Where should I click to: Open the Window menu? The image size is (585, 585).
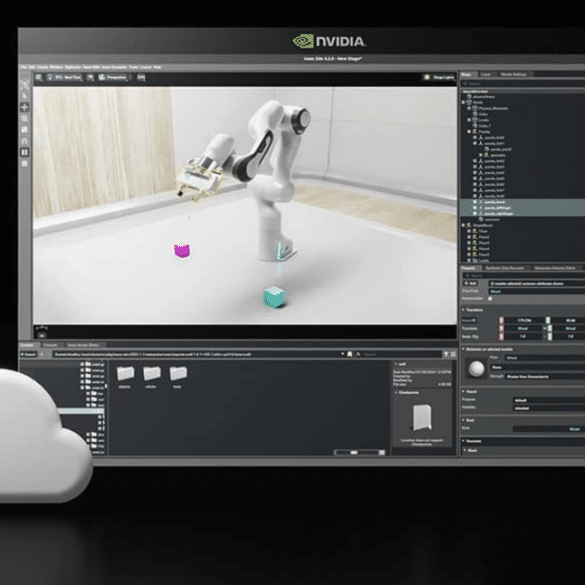pos(56,67)
